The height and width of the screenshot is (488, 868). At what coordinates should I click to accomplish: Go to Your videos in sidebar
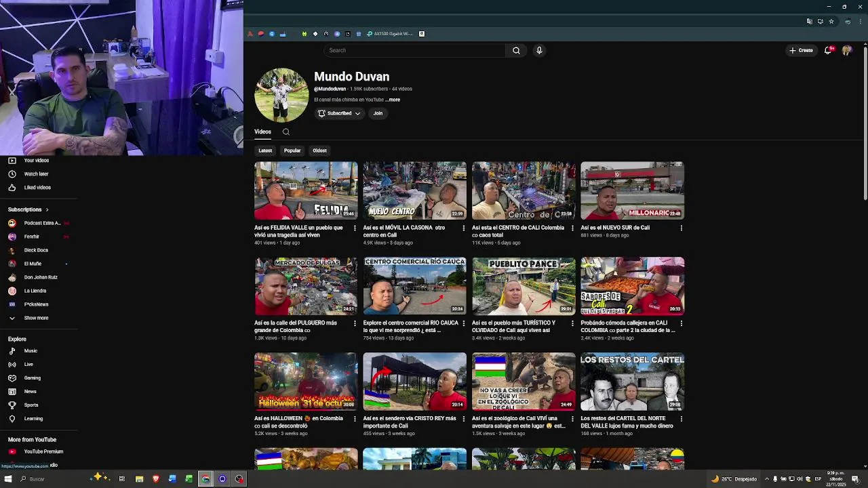pos(38,161)
